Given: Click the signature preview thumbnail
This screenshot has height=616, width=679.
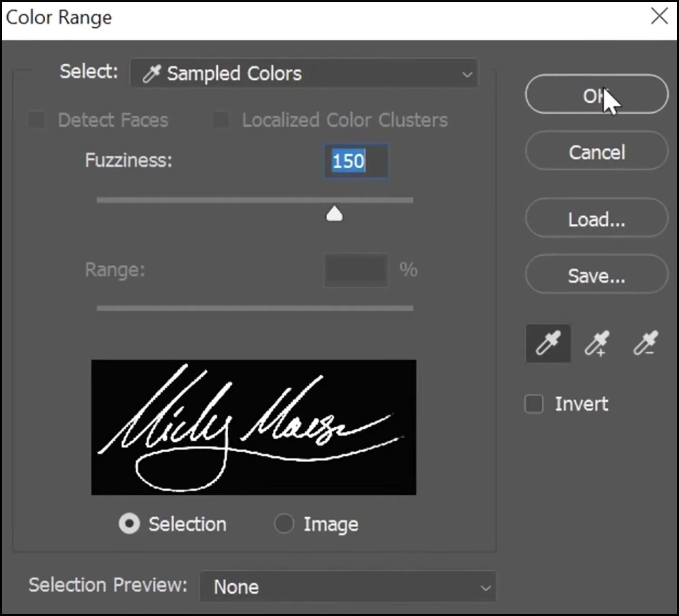Looking at the screenshot, I should (253, 427).
